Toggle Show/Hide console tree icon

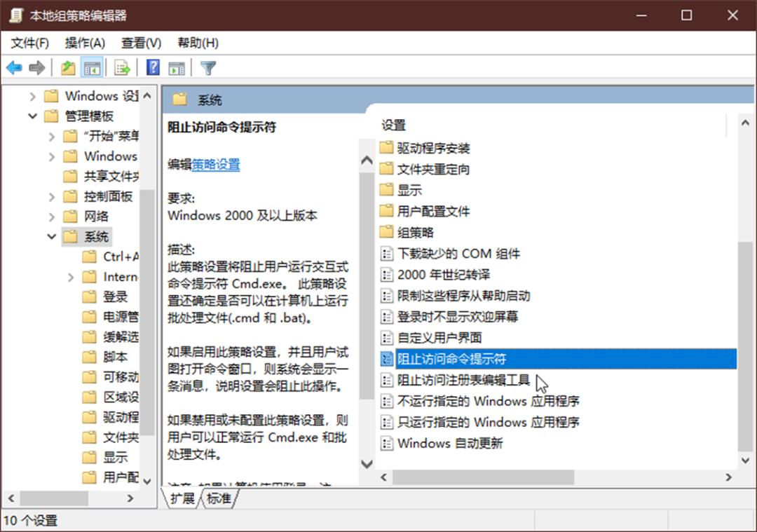pyautogui.click(x=92, y=67)
